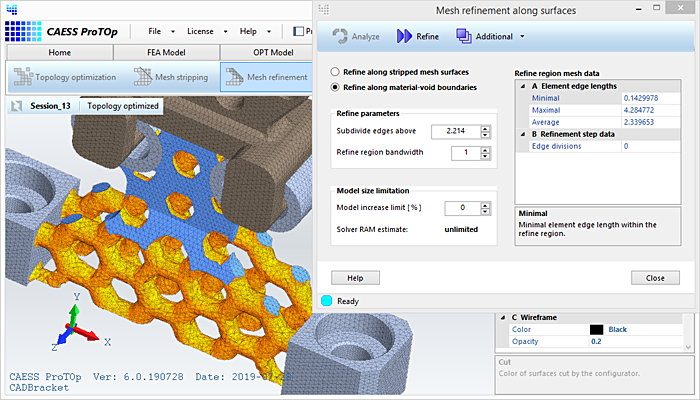Open the Additional dropdown arrow
The height and width of the screenshot is (400, 700).
523,37
